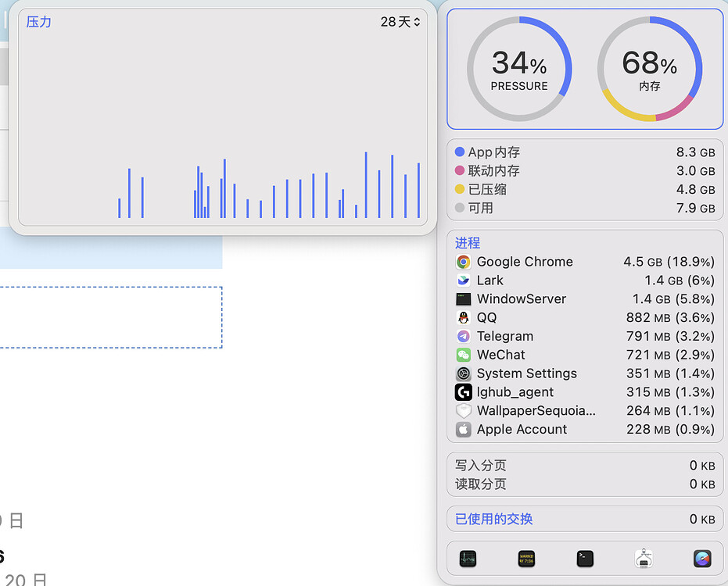This screenshot has width=728, height=586.
Task: Click the Telegram process icon
Action: pos(464,337)
